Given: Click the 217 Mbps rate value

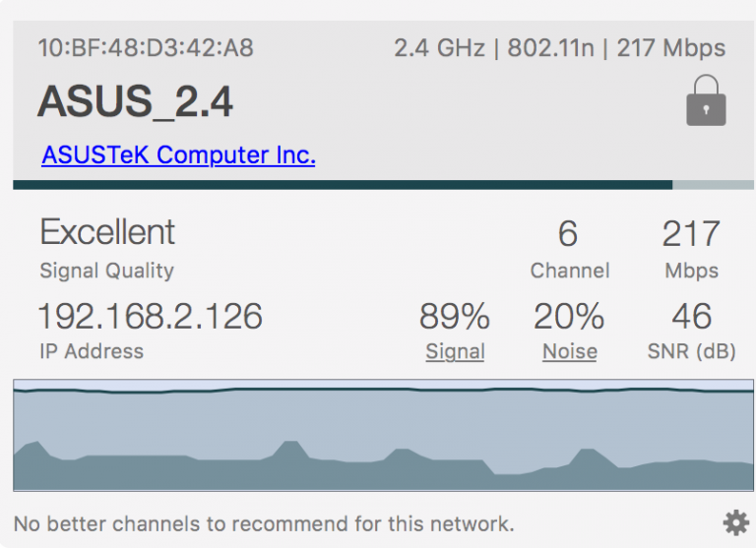Looking at the screenshot, I should 691,234.
